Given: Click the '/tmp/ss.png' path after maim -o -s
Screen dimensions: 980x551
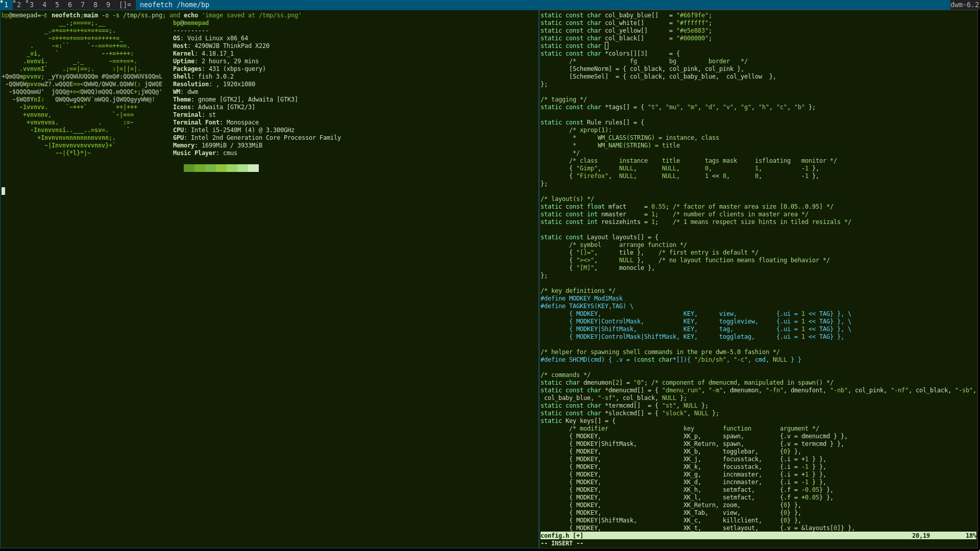Looking at the screenshot, I should click(143, 15).
